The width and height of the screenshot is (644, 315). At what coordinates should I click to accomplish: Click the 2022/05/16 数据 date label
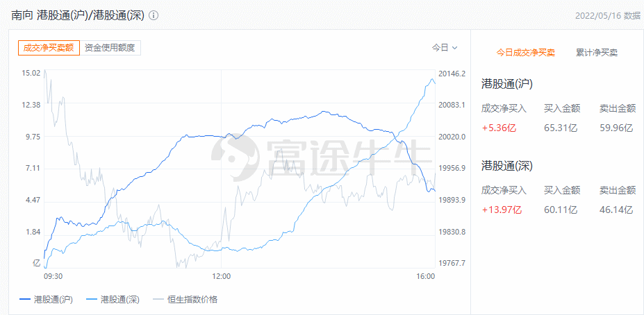[x=607, y=15]
